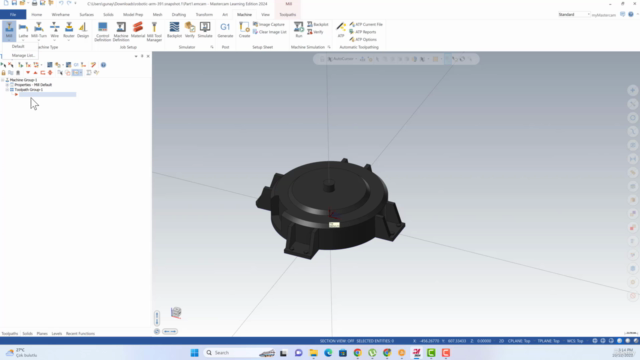Close the Toolpaths manager panel

(148, 56)
